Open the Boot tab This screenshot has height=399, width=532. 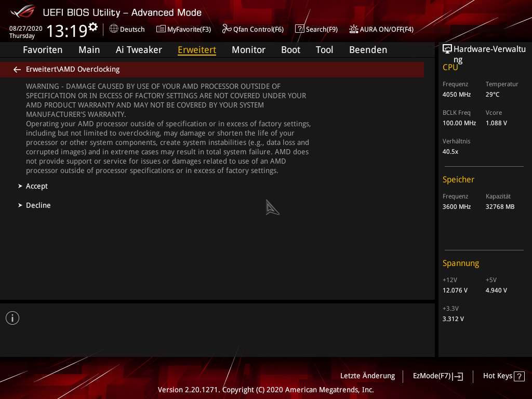pyautogui.click(x=291, y=50)
